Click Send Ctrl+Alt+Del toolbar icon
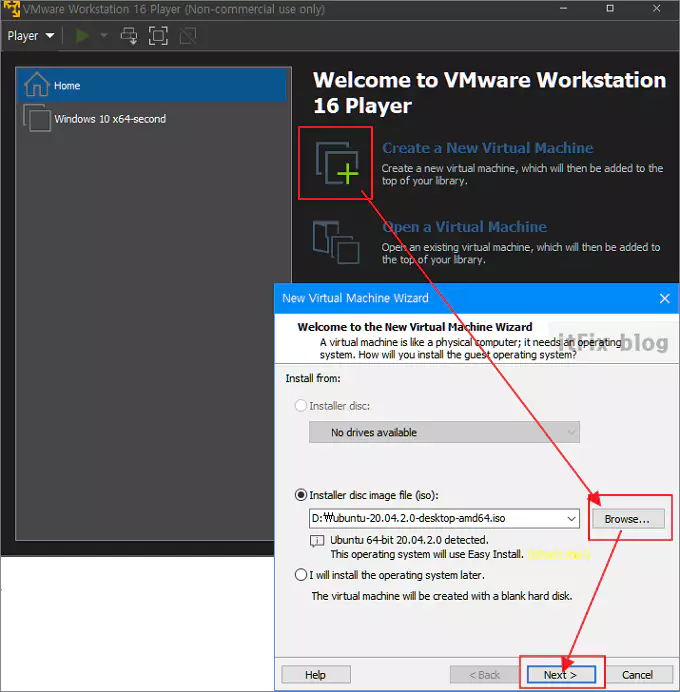680x692 pixels. 129,36
